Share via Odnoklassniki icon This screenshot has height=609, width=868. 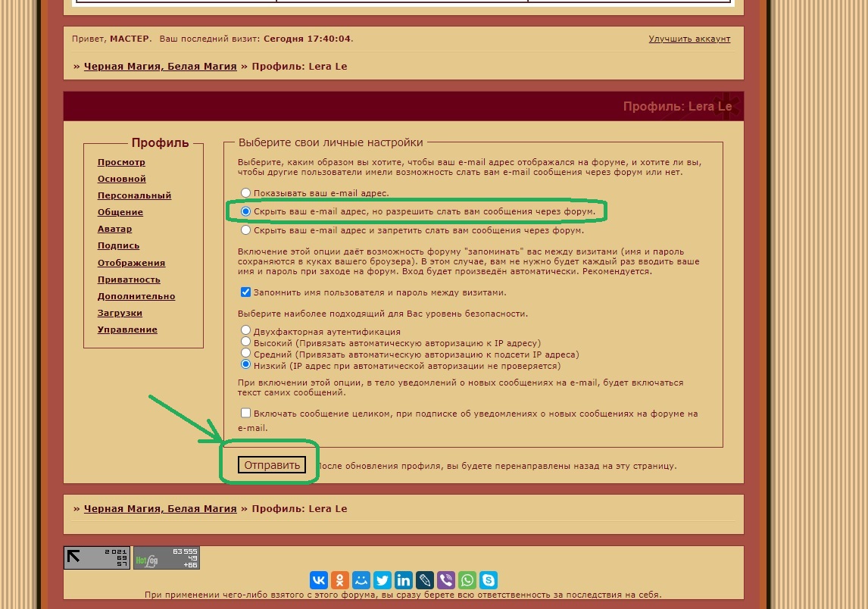click(x=340, y=579)
